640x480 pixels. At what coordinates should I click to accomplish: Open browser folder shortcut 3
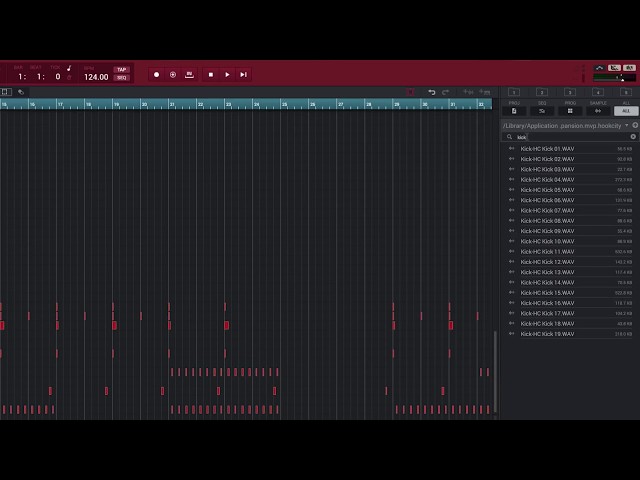click(570, 92)
